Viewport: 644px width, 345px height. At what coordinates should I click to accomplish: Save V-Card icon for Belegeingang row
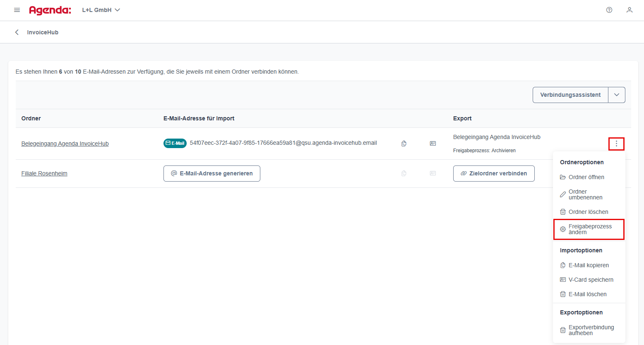click(x=433, y=144)
